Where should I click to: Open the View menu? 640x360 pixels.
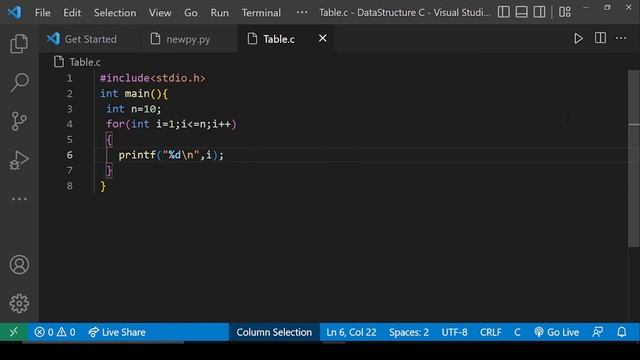pyautogui.click(x=160, y=13)
